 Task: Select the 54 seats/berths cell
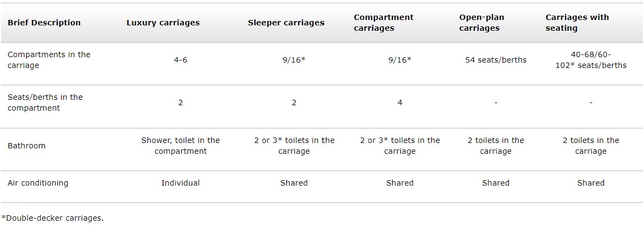tap(496, 60)
